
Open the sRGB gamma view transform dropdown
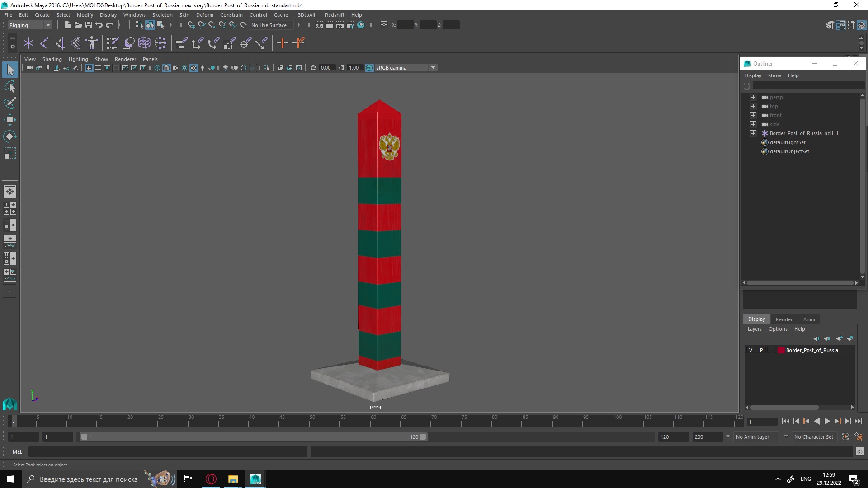click(x=406, y=68)
